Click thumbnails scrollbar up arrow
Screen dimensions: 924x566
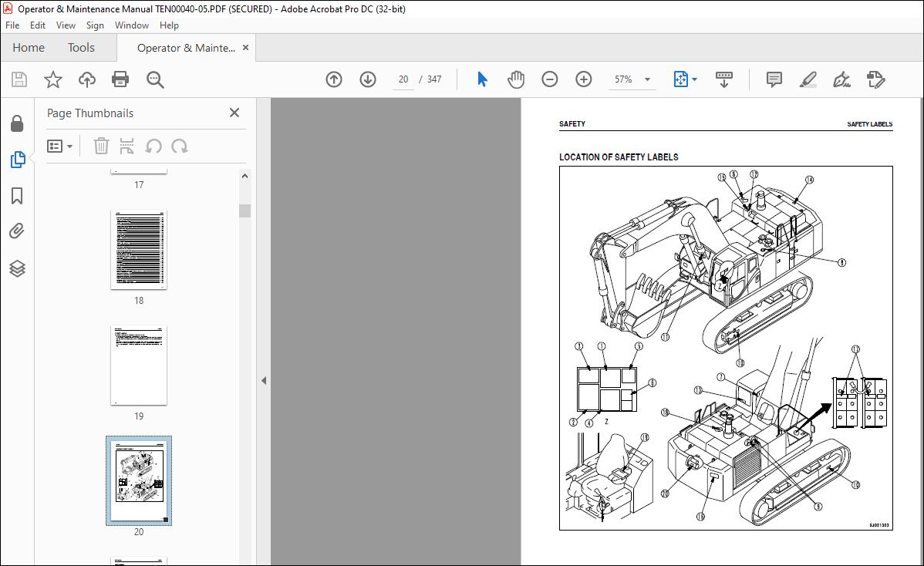(244, 176)
